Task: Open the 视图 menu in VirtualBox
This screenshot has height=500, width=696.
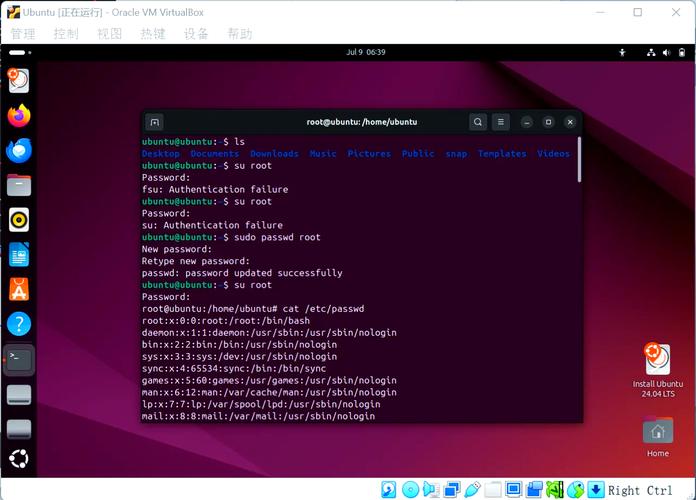Action: click(x=110, y=34)
